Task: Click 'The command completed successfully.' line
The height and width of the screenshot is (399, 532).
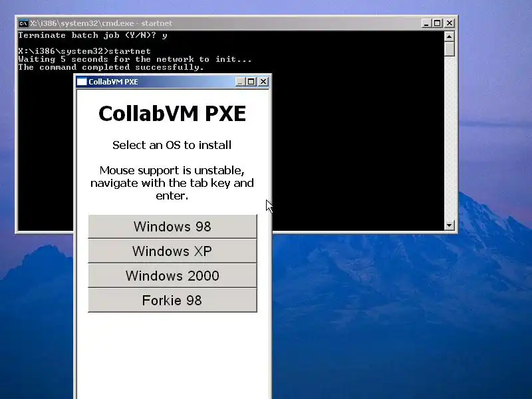Action: [x=111, y=67]
